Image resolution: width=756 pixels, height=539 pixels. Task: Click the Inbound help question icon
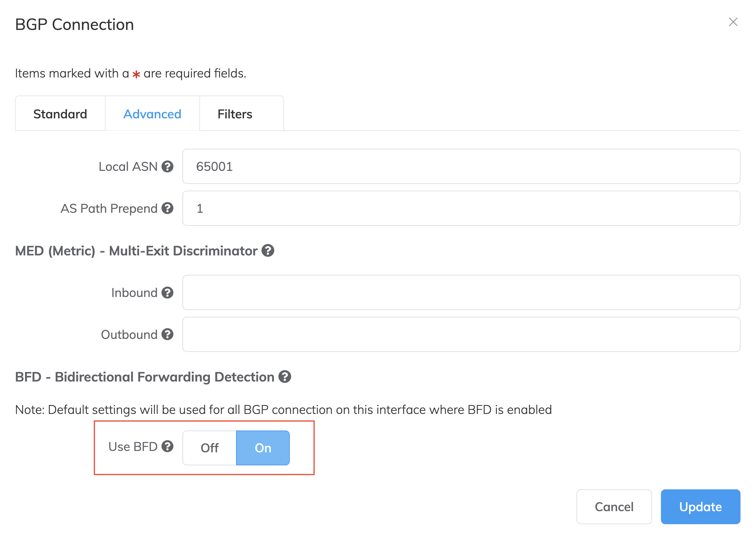pyautogui.click(x=167, y=293)
